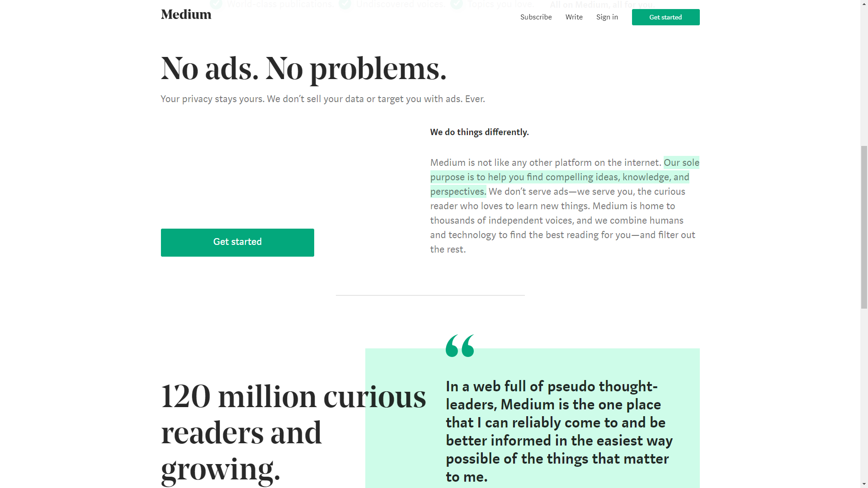Image resolution: width=868 pixels, height=488 pixels.
Task: Click the green quotation mark icon
Action: point(460,346)
